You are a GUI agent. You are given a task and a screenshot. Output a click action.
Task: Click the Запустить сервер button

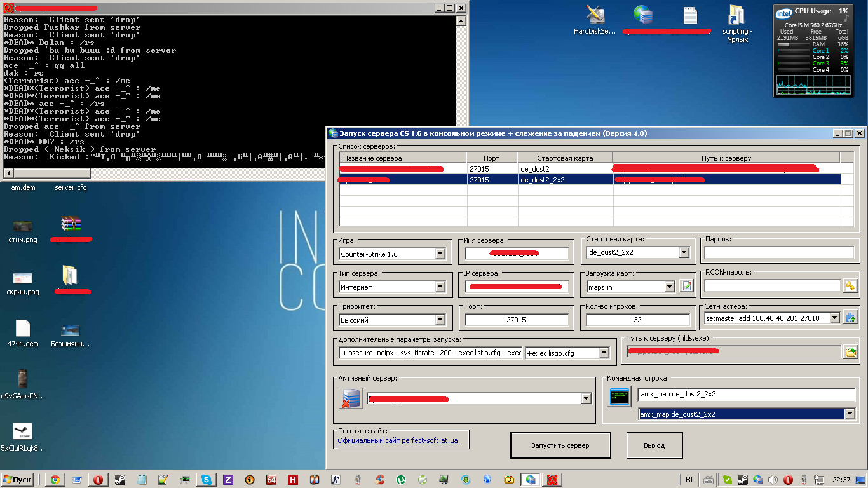tap(560, 445)
